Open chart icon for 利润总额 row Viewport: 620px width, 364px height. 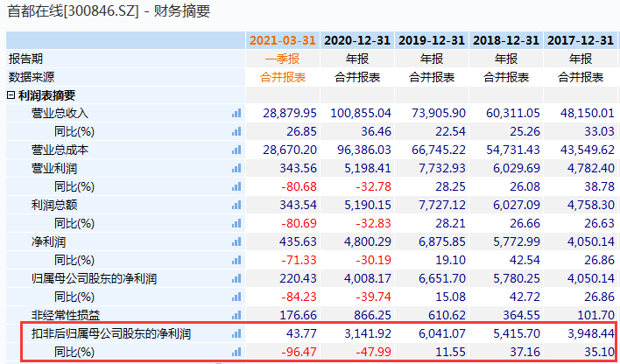pos(236,205)
